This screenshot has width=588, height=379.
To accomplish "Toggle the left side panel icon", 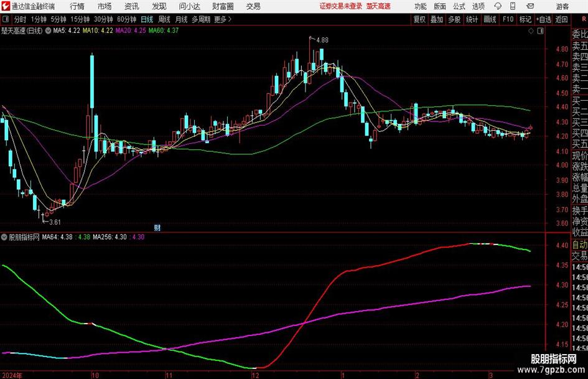I will (x=6, y=19).
